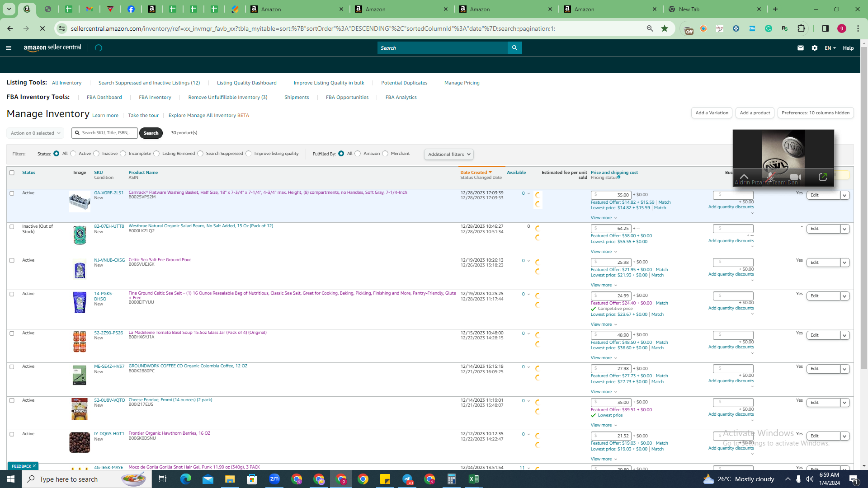The width and height of the screenshot is (868, 488).
Task: Select Fulfilled By Amazon filter
Action: tap(358, 154)
